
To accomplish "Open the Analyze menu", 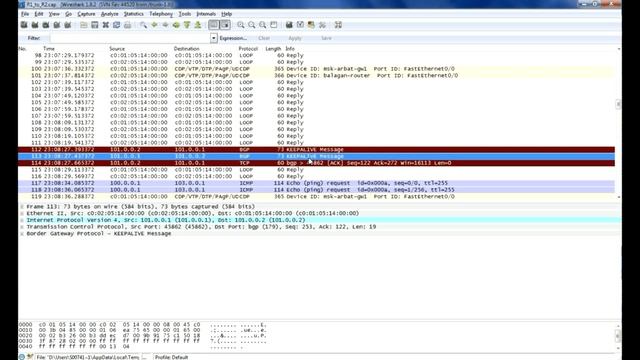I will coord(109,14).
